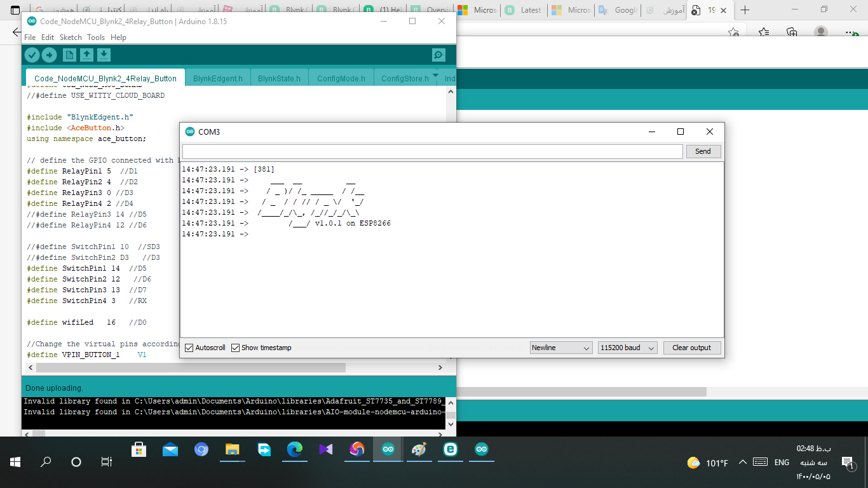
Task: Open the Help menu in Arduino
Action: coord(118,37)
